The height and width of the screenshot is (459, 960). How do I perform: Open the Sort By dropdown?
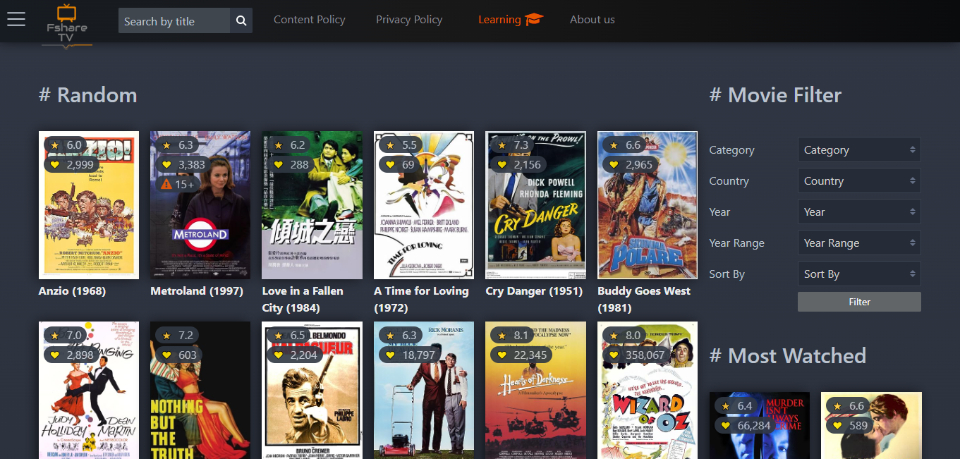(859, 274)
